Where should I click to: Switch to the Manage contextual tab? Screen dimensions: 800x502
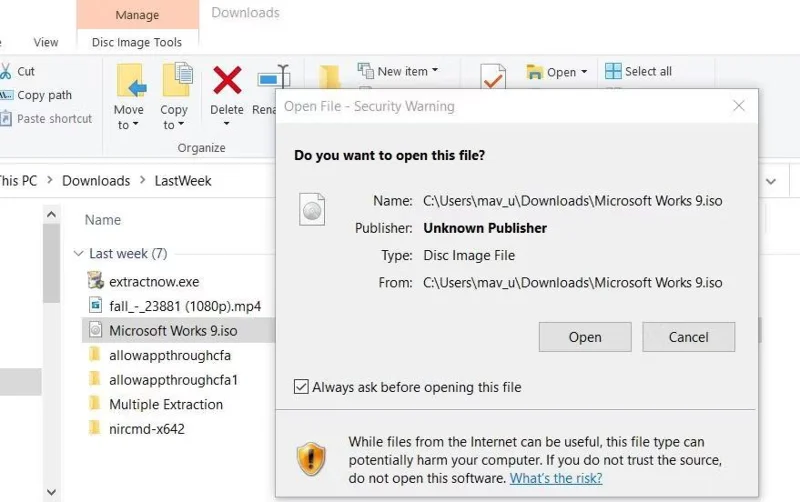tap(137, 15)
